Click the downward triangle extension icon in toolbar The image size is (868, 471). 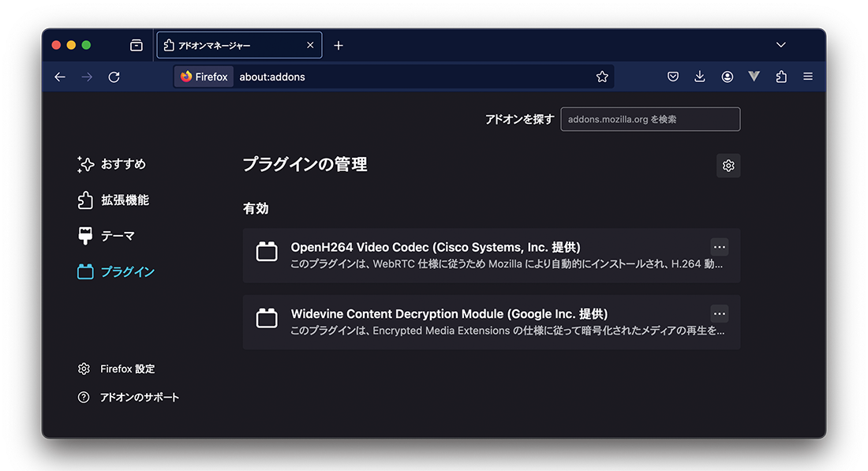754,77
